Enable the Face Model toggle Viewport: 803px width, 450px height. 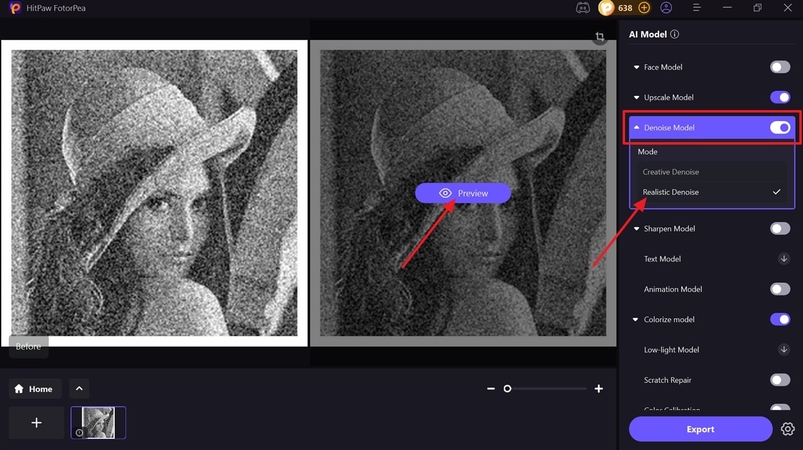click(x=780, y=67)
